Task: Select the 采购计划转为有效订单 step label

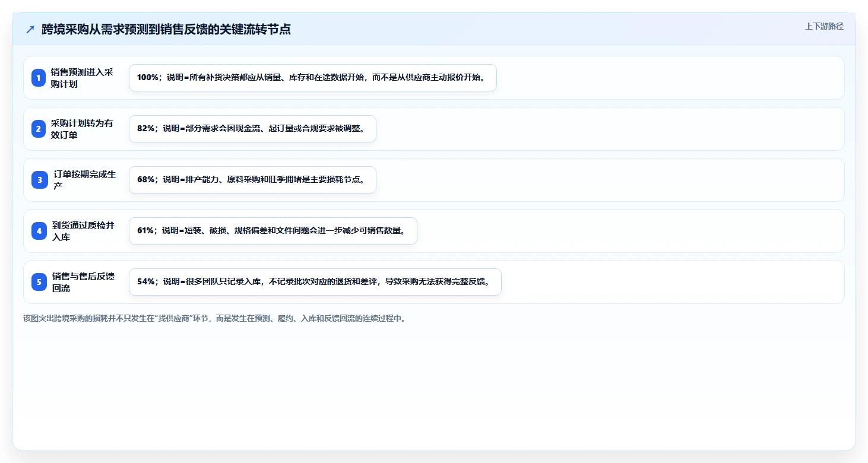Action: coord(82,129)
